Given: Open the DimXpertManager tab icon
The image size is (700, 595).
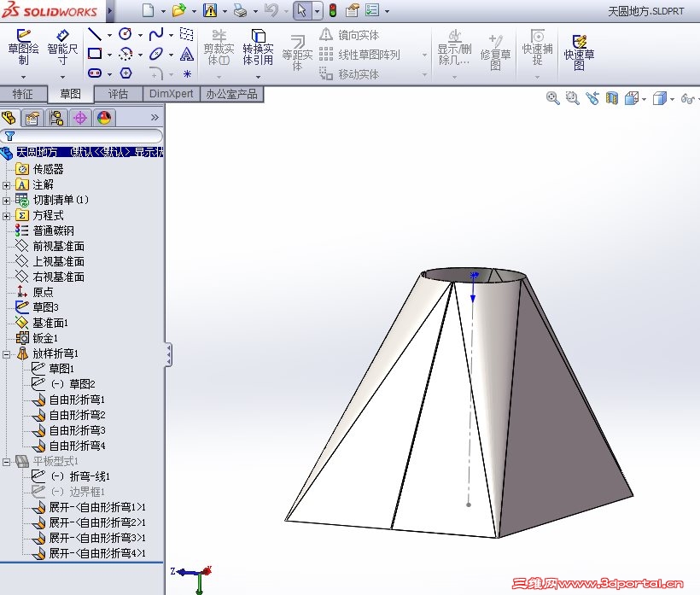Looking at the screenshot, I should (80, 118).
